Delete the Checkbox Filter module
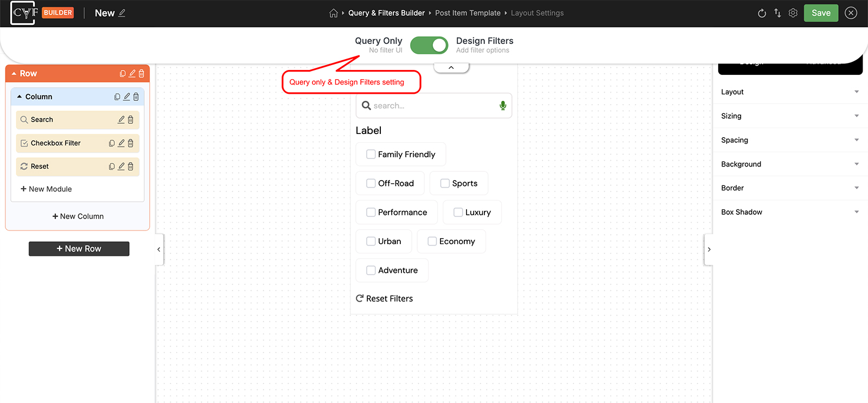This screenshot has width=868, height=403. 131,143
